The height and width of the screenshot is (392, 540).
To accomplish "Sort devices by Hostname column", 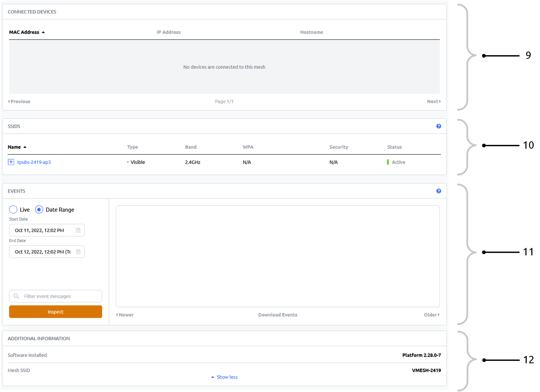I will (312, 32).
